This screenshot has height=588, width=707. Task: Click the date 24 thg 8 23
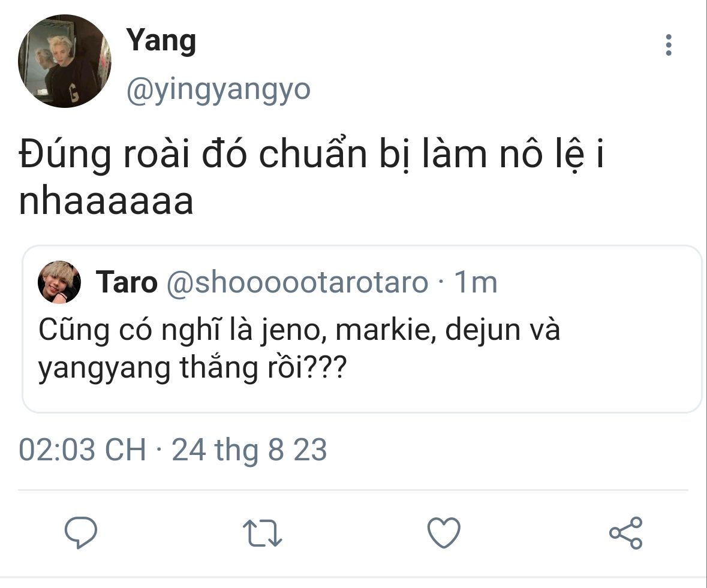coord(249,450)
